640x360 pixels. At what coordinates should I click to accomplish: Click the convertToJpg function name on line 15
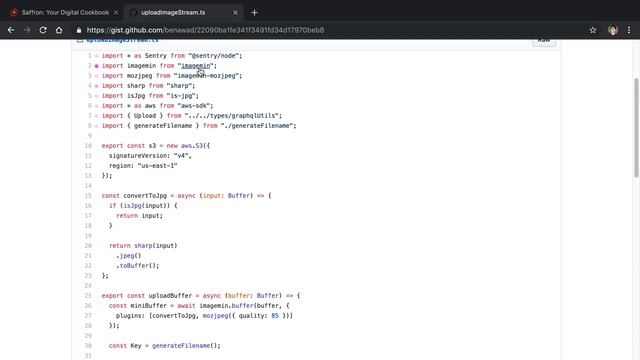[x=145, y=196]
